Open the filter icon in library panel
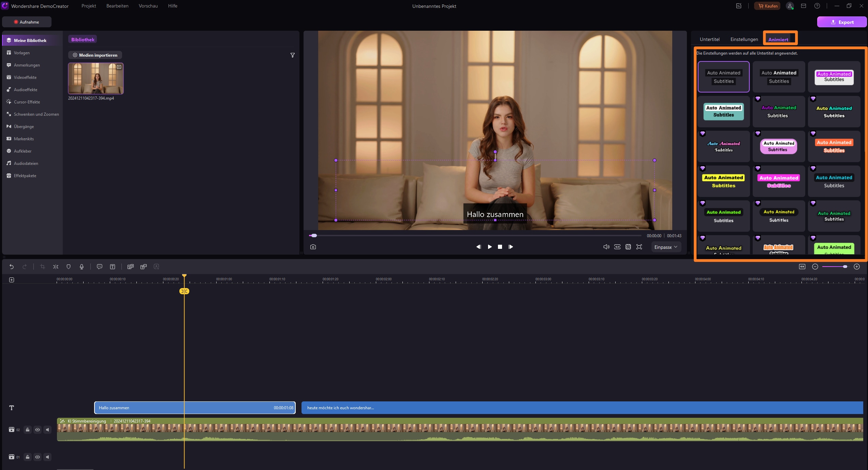The height and width of the screenshot is (470, 868). coord(292,55)
